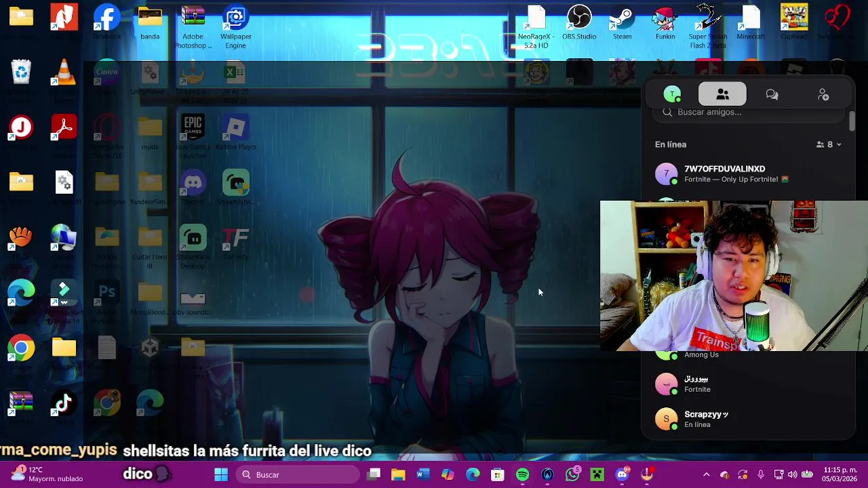Open the NeoRageX 5.2a HD file

pyautogui.click(x=536, y=27)
